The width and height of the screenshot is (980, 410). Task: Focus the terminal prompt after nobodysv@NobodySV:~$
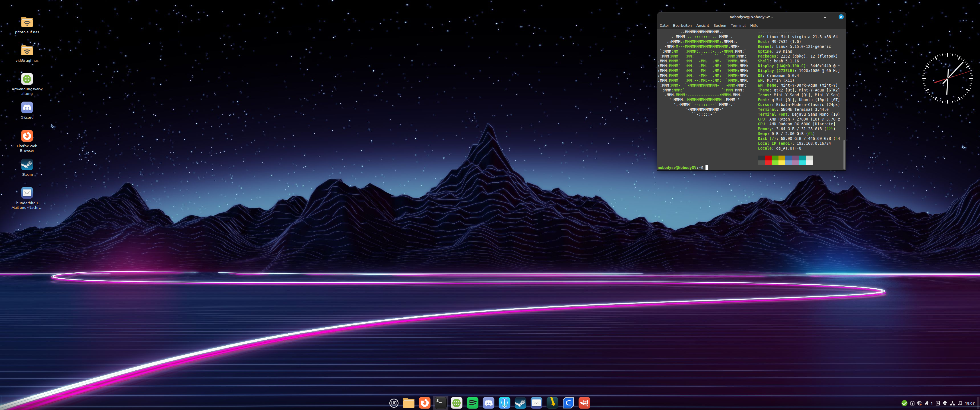coord(706,168)
